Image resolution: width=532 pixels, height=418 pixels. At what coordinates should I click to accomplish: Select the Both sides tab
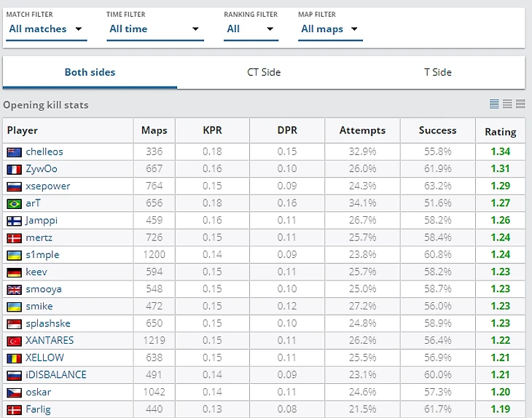(x=90, y=72)
